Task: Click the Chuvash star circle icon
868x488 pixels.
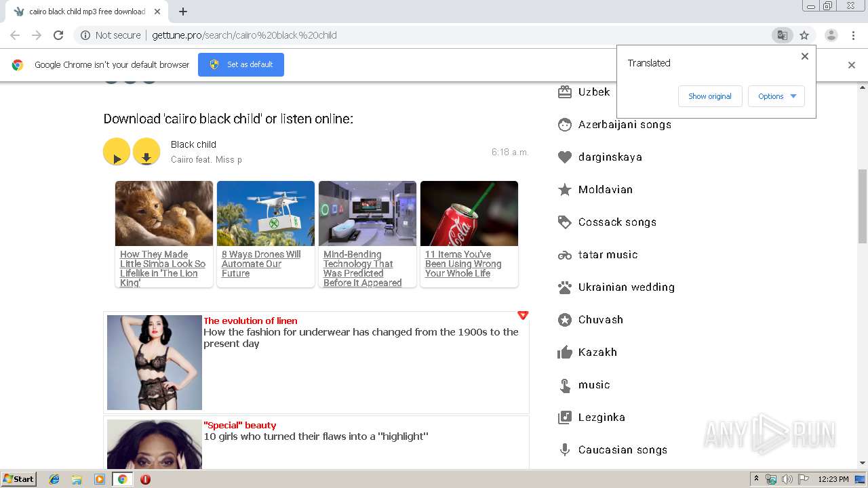Action: 565,320
